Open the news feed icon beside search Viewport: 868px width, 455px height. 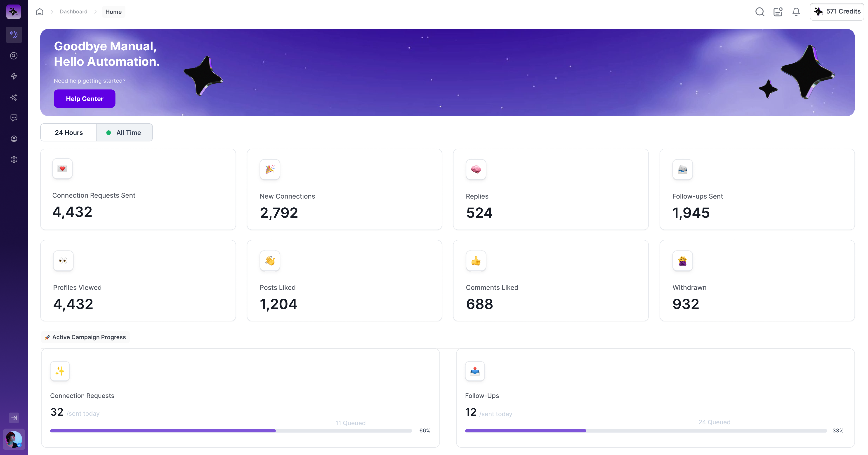click(x=778, y=12)
